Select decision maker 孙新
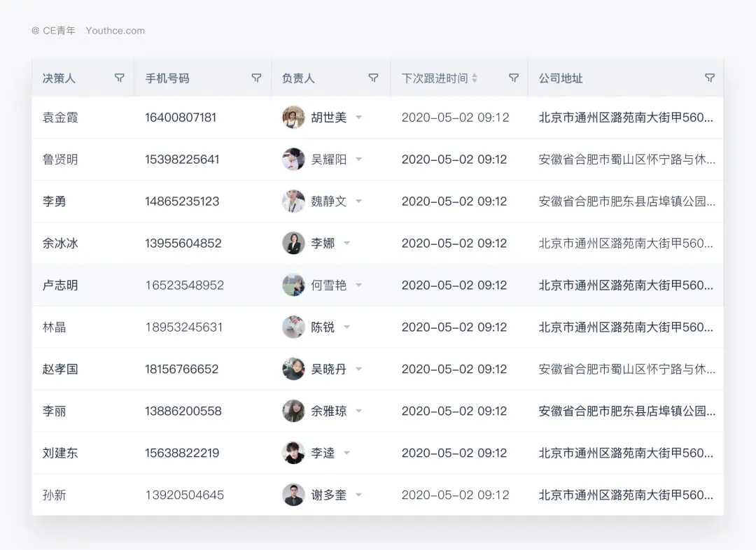Screen dimensions: 756x550 coord(54,495)
